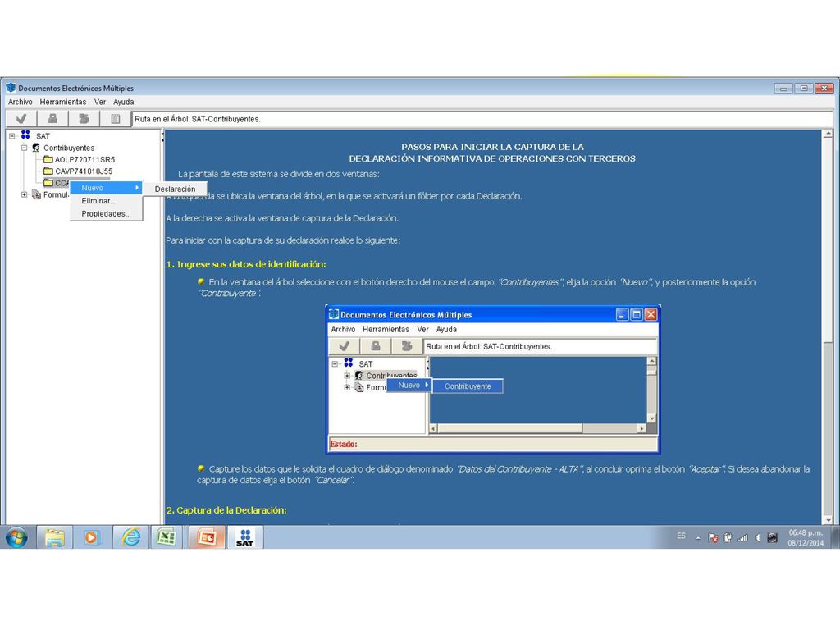Collapse the SAT root tree node

click(11, 136)
